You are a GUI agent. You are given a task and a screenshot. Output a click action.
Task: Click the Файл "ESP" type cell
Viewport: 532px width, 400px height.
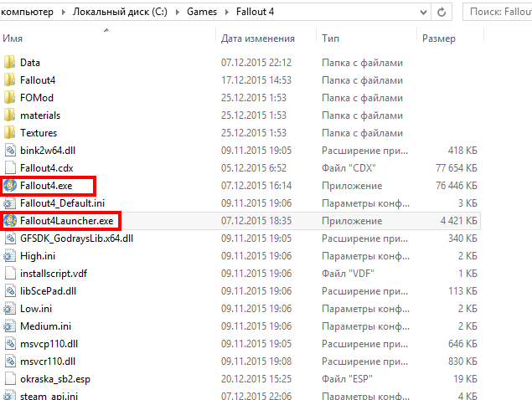pos(347,380)
